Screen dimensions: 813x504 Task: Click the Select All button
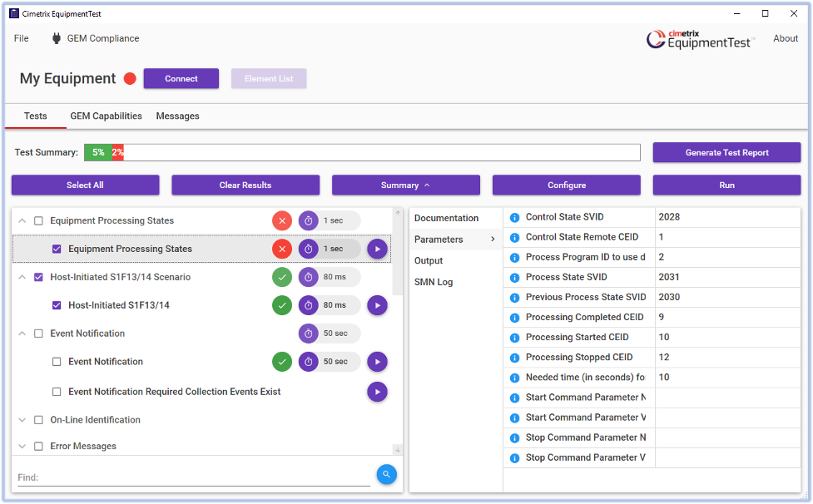[85, 185]
